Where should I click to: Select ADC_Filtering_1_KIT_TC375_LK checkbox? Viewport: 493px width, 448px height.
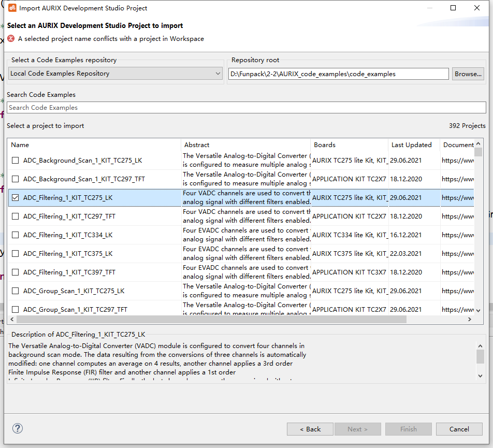pos(15,253)
